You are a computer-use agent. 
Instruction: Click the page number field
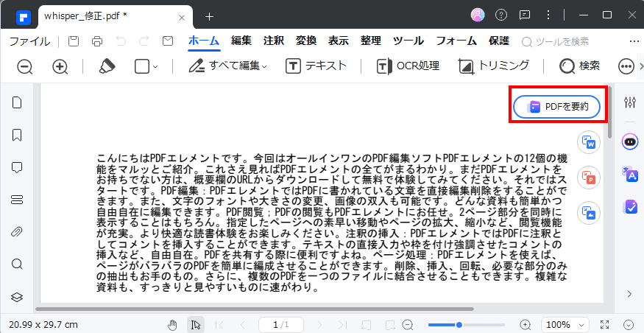pos(281,325)
